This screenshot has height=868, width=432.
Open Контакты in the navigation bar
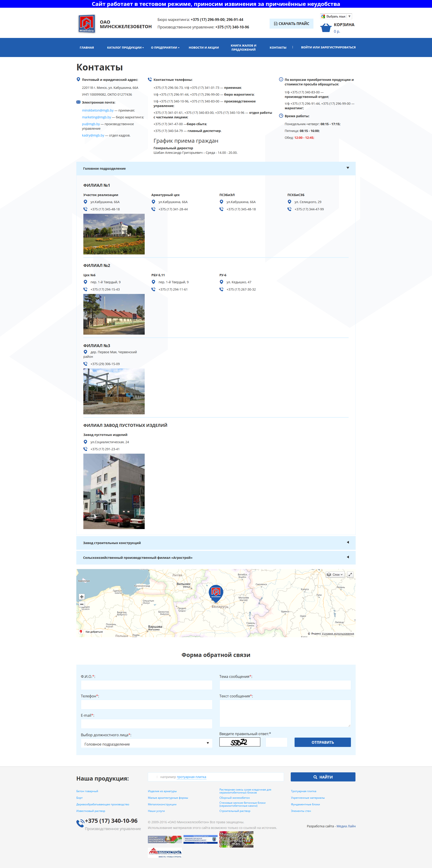278,47
